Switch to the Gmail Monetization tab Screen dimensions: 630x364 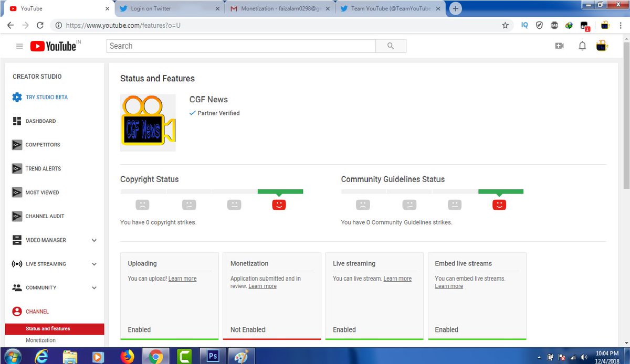(x=280, y=8)
